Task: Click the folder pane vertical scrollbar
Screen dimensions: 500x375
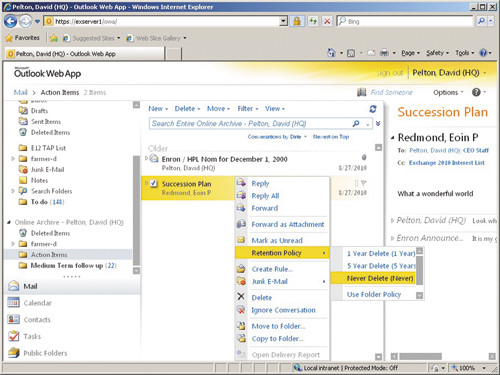Action: (136, 210)
